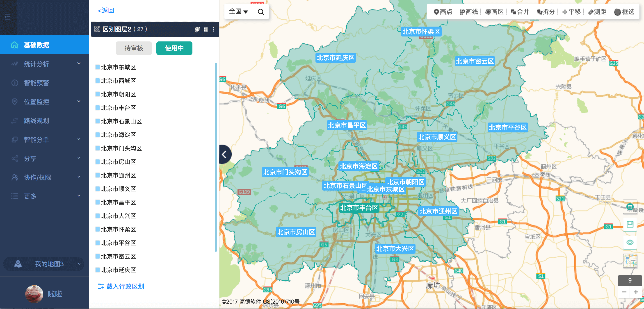Click the save floppy-disk icon on map
This screenshot has width=644, height=309.
coord(630,224)
